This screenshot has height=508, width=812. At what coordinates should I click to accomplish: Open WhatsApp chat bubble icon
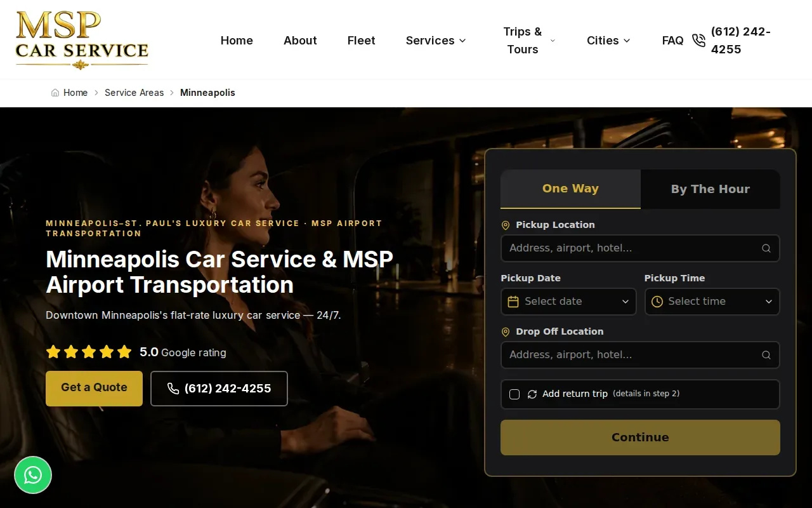coord(33,475)
